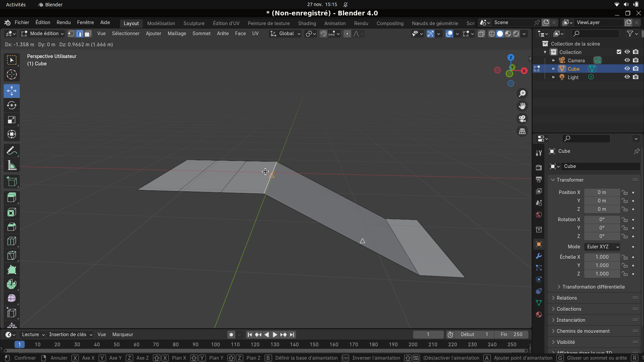
Task: Open the Euler XYZ rotation mode dropdown
Action: click(x=602, y=247)
